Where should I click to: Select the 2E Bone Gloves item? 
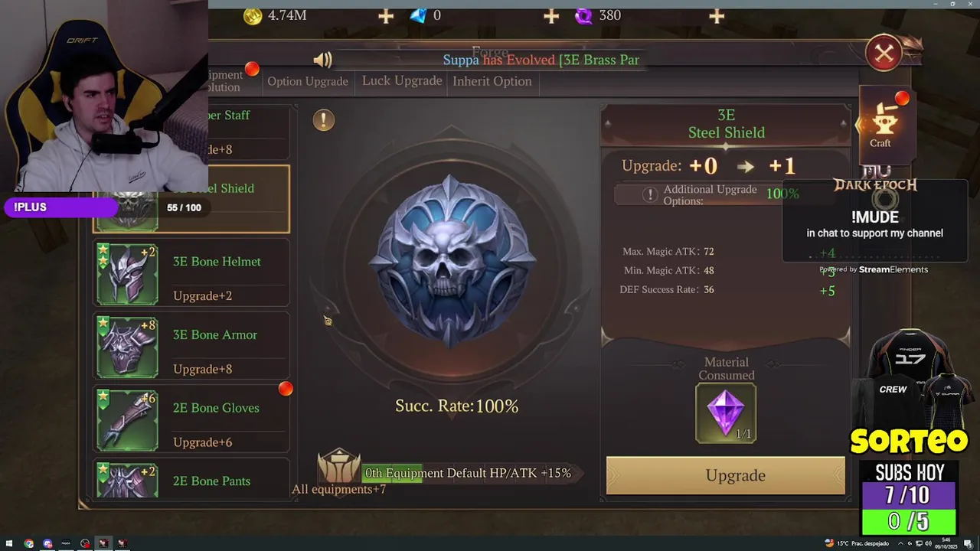(x=191, y=420)
